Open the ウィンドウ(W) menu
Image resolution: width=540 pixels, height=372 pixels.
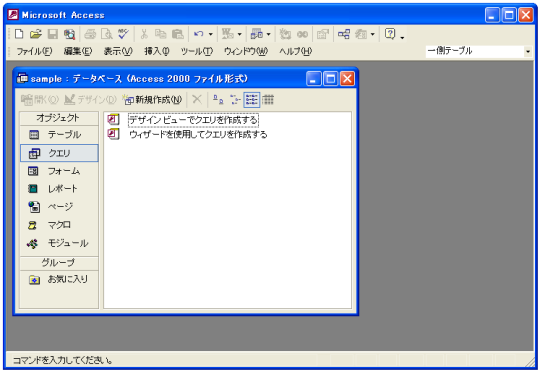[246, 51]
